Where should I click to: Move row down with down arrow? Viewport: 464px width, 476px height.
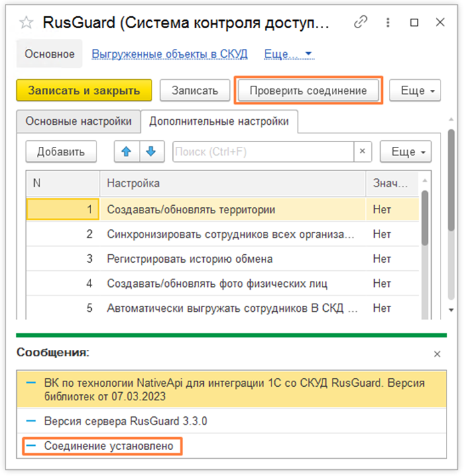[151, 152]
